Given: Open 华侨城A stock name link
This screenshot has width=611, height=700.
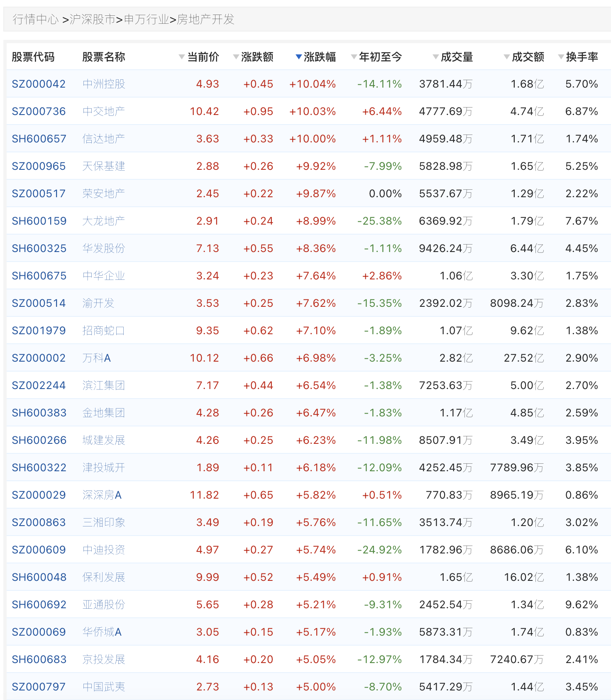Looking at the screenshot, I should coord(102,632).
